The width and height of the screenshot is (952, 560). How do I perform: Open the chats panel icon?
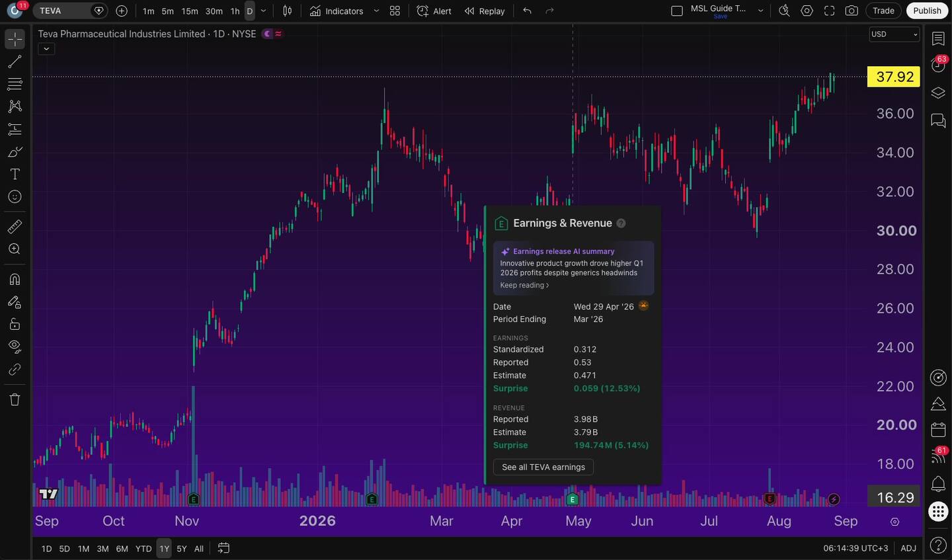pos(938,120)
